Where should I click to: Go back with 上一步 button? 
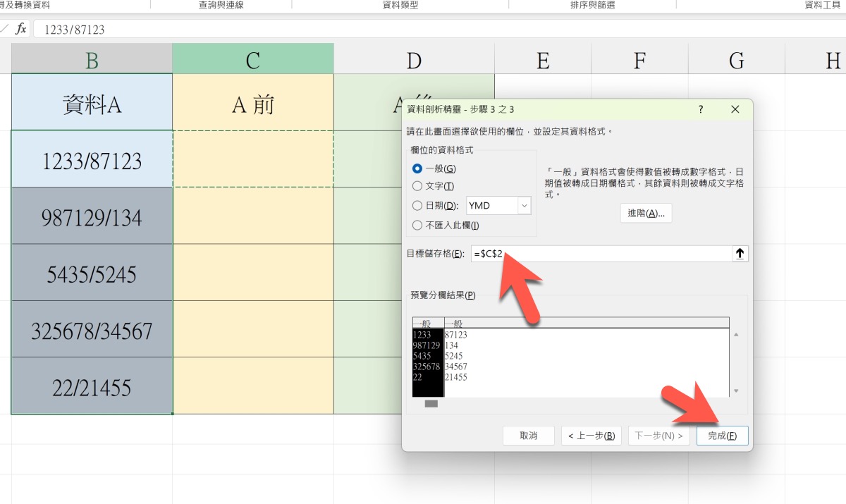(591, 436)
